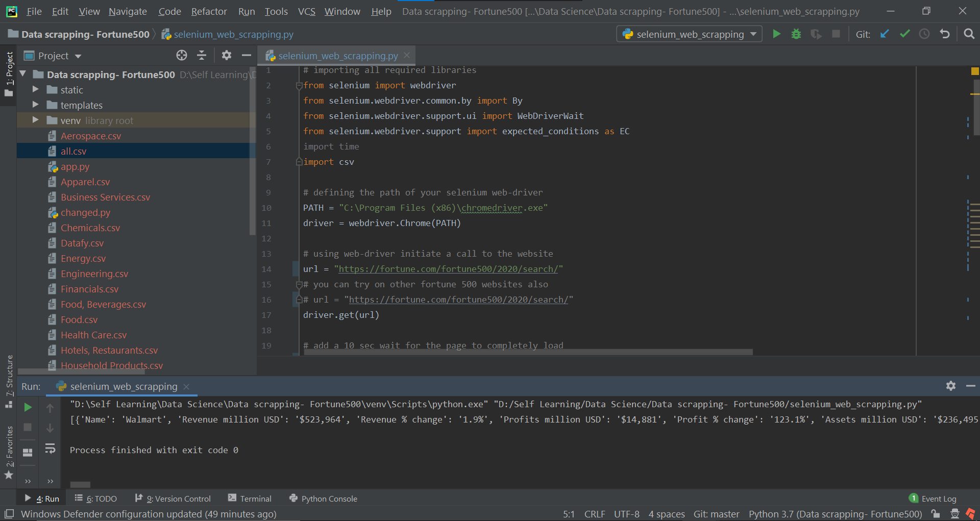Viewport: 980px width, 521px height.
Task: Click the Git update project arrow
Action: click(x=885, y=34)
